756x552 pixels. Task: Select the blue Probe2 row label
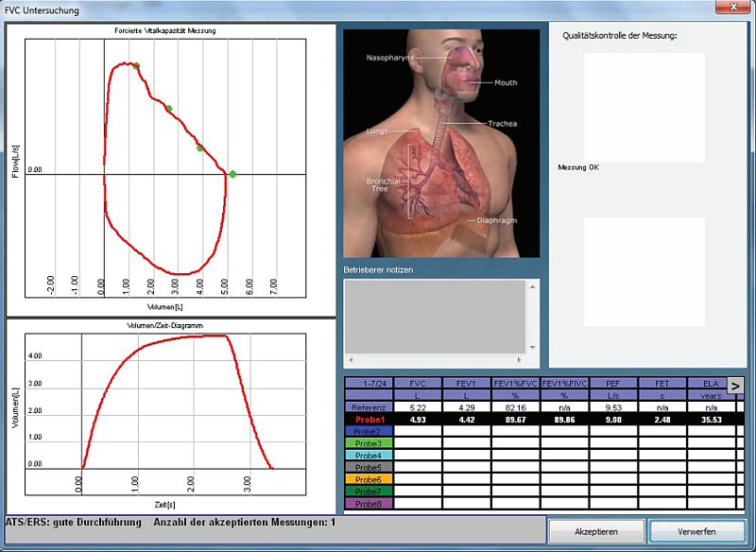coord(369,431)
